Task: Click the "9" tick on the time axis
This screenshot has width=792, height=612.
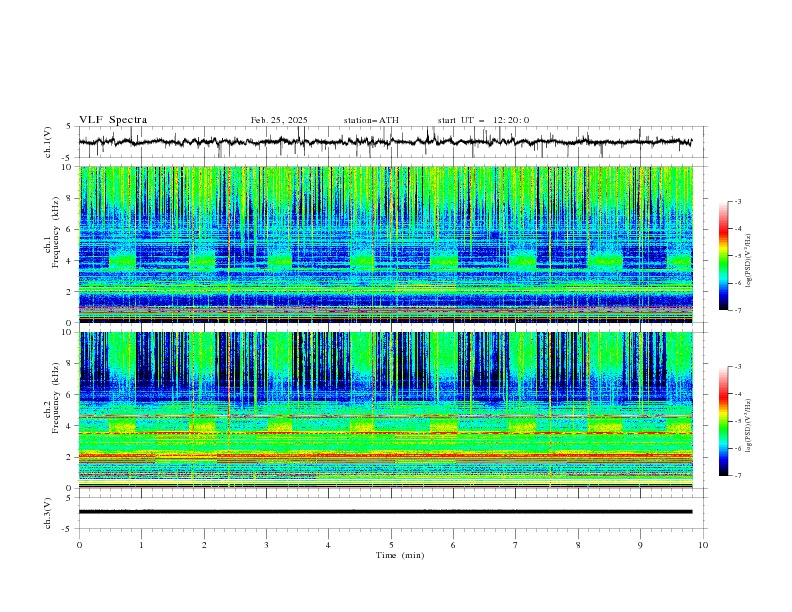Action: tap(640, 545)
